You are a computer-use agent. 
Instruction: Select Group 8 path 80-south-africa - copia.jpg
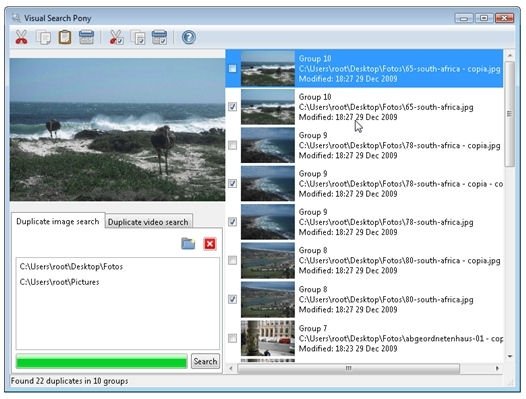400,261
